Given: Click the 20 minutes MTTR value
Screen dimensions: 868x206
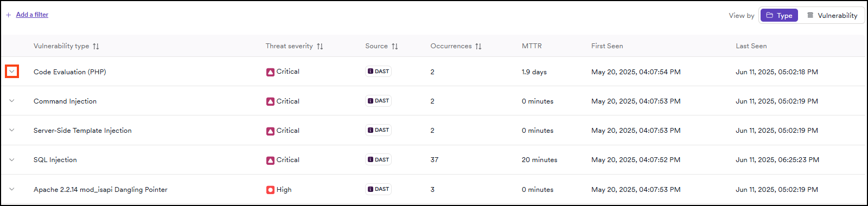Looking at the screenshot, I should pyautogui.click(x=540, y=160).
